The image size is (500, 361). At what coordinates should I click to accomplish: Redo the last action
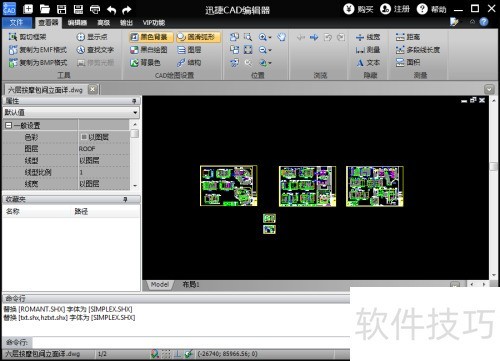[x=127, y=10]
